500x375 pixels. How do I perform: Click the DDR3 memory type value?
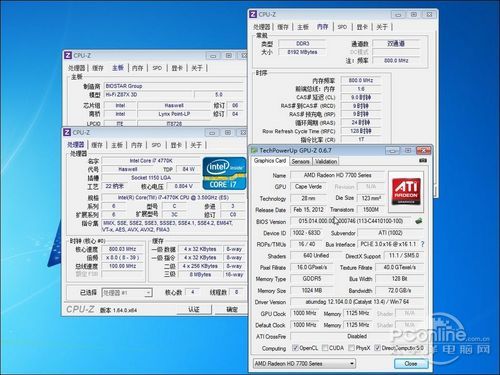point(302,43)
